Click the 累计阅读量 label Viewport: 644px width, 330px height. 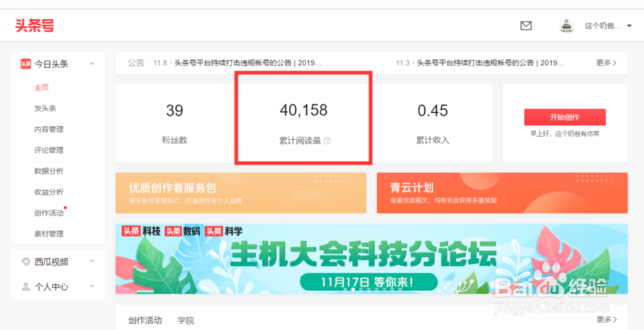[300, 141]
